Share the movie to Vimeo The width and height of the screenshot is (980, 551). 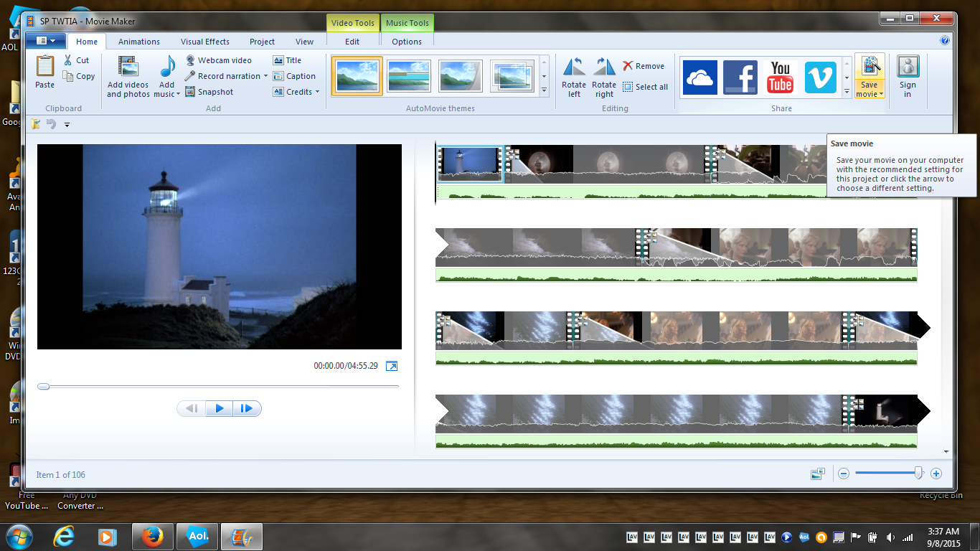821,77
